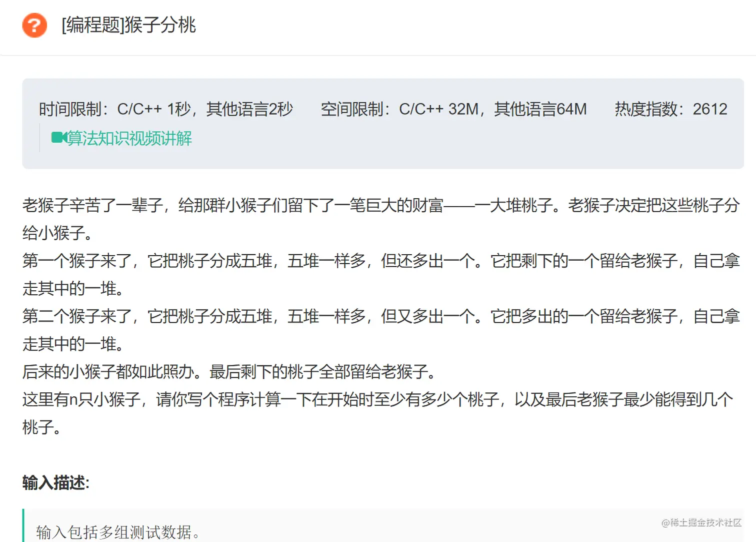
Task: Click the text 时间限制：C/C++ 1秒，其他语言2秒
Action: [166, 109]
